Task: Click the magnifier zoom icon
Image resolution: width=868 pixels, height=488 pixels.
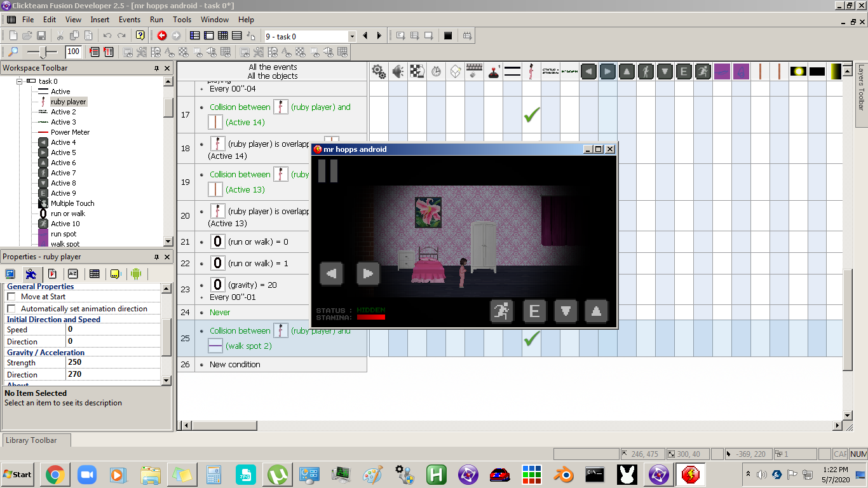Action: click(13, 52)
